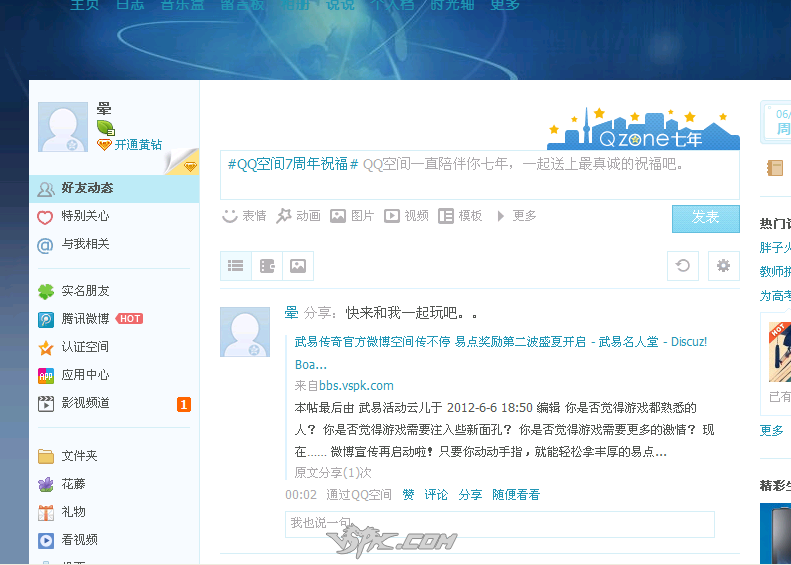Screen dimensions: 791x565
Task: Click the folder icon beside 文件夹
Action: pos(45,457)
